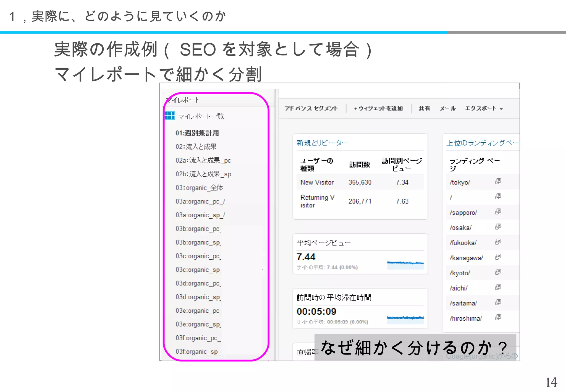Viewport: 566px width, 392px height.
Task: Click the Returning Visitor row label
Action: [318, 201]
